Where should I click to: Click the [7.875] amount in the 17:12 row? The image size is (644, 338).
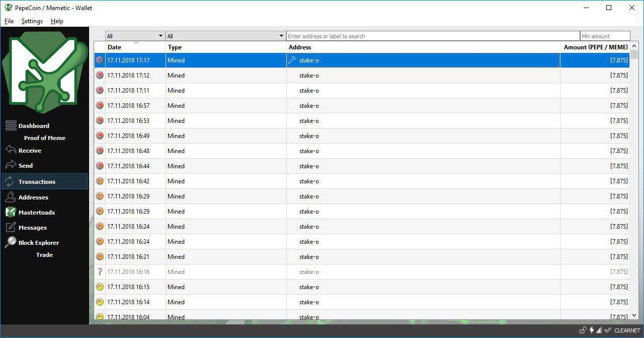point(619,75)
